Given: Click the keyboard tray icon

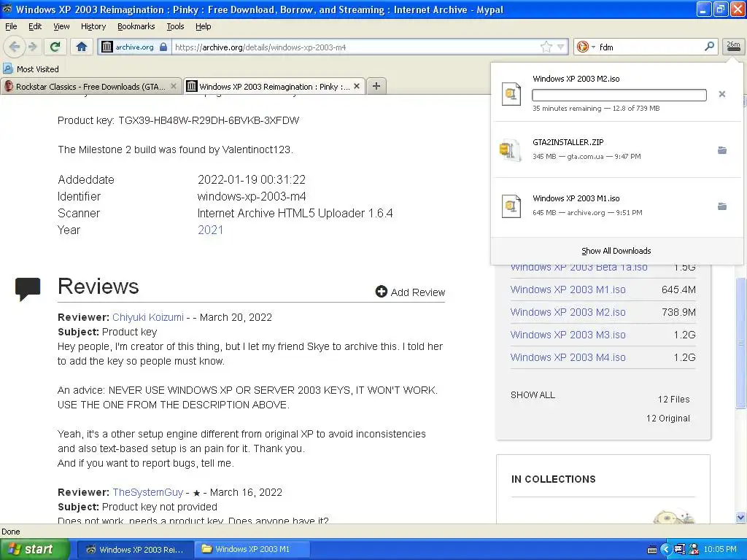Looking at the screenshot, I should (x=651, y=550).
